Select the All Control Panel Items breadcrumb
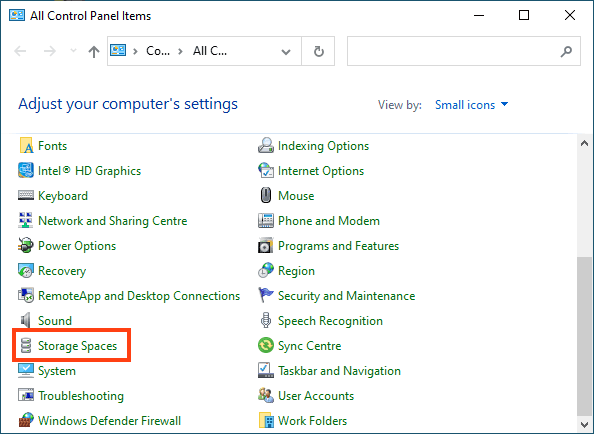Screen dimensions: 594x434 (210, 51)
